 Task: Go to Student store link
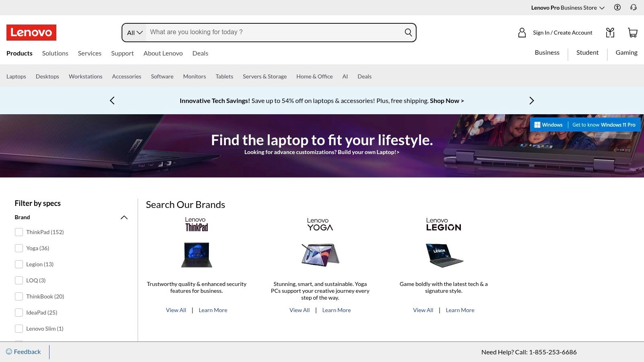(x=587, y=52)
